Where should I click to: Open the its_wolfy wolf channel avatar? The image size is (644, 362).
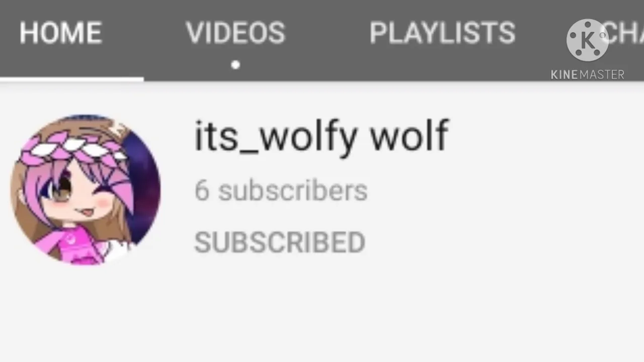click(x=86, y=190)
